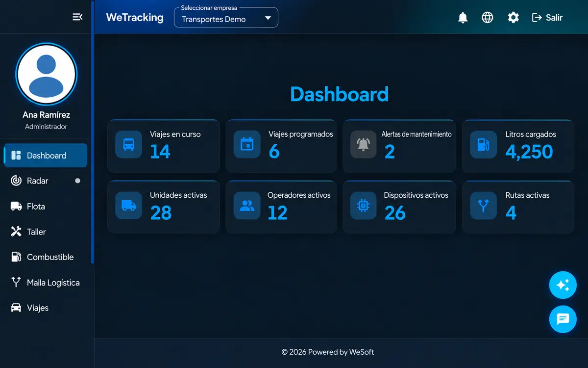Click the Taller wrench icon
The height and width of the screenshot is (368, 588).
coord(16,232)
